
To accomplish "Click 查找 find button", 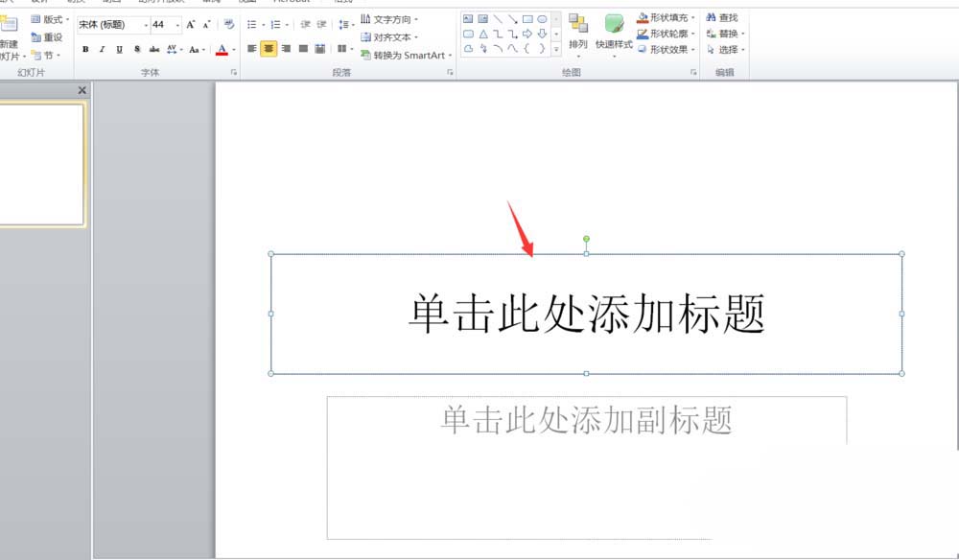I will coord(722,17).
